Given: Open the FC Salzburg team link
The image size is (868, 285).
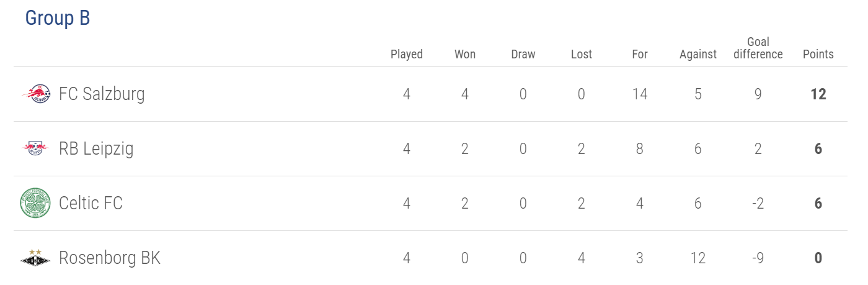Looking at the screenshot, I should click(102, 94).
